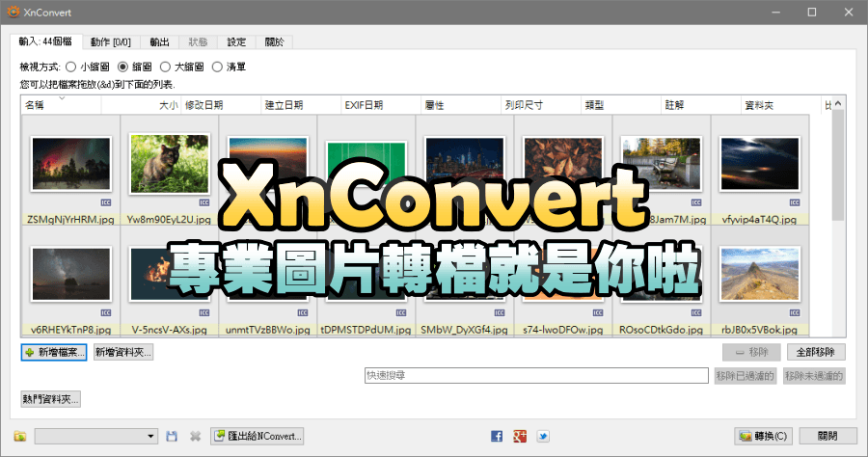Open the Twitter icon link
Screen dimensions: 868x457
click(x=543, y=436)
